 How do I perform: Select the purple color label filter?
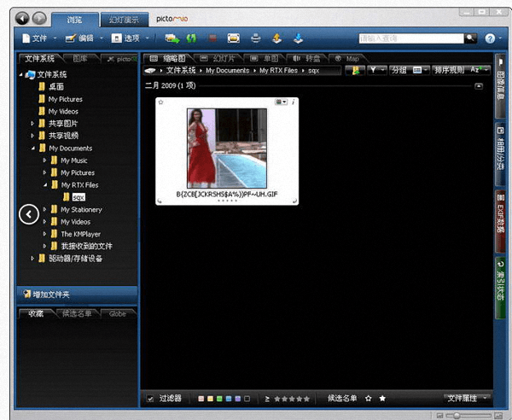point(238,399)
